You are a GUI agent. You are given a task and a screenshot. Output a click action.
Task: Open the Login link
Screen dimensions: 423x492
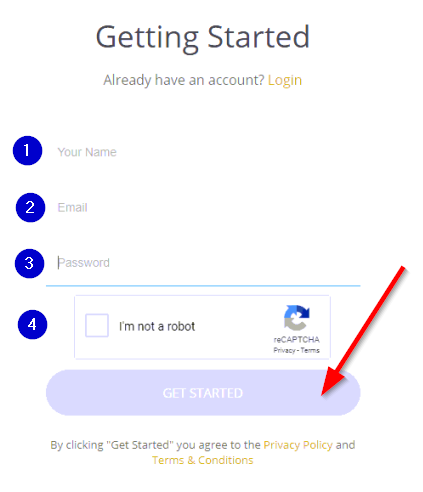[285, 80]
